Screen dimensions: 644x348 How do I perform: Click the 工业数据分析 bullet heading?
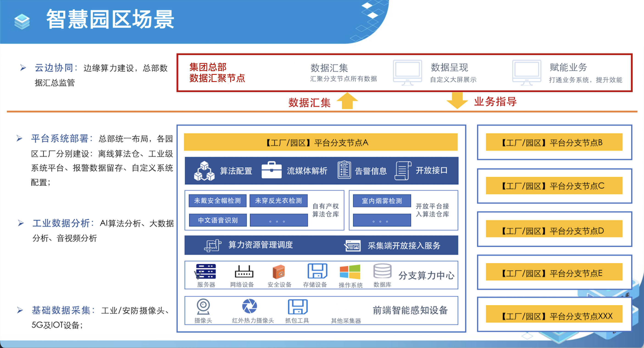tap(63, 223)
